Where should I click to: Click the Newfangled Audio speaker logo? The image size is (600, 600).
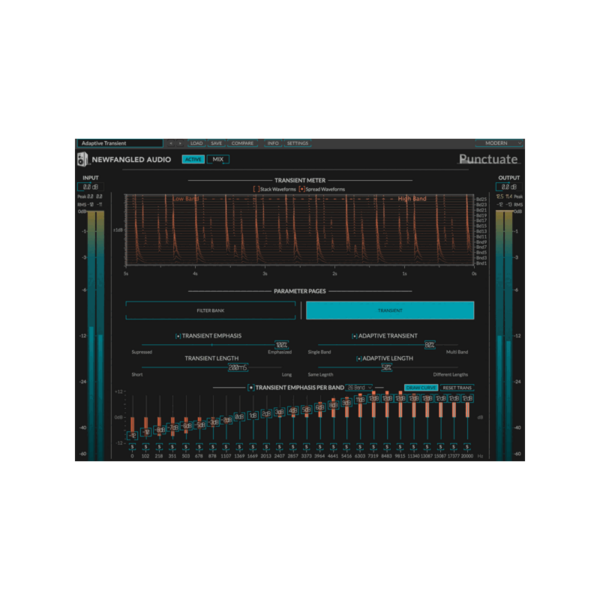click(x=82, y=159)
